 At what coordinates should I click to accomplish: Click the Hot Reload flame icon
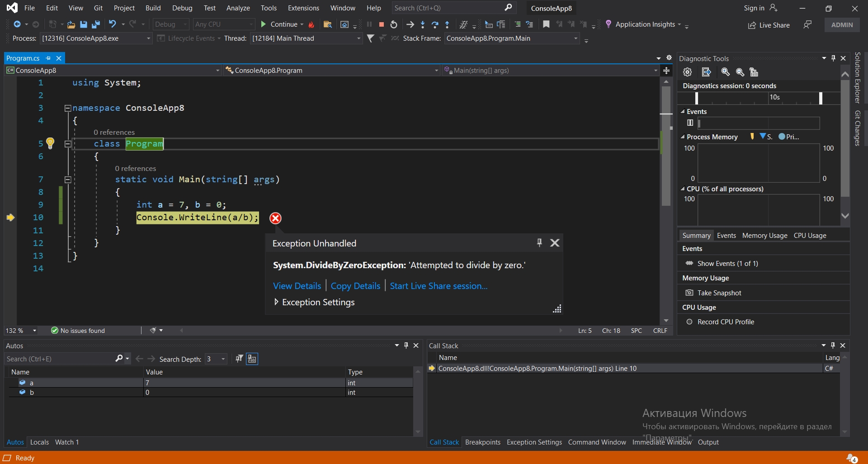[311, 24]
